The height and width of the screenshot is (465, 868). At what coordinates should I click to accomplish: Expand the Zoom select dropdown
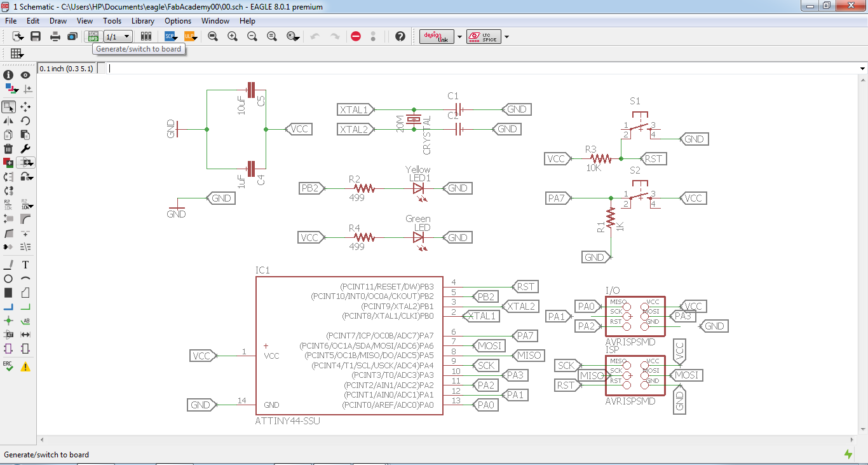point(297,38)
